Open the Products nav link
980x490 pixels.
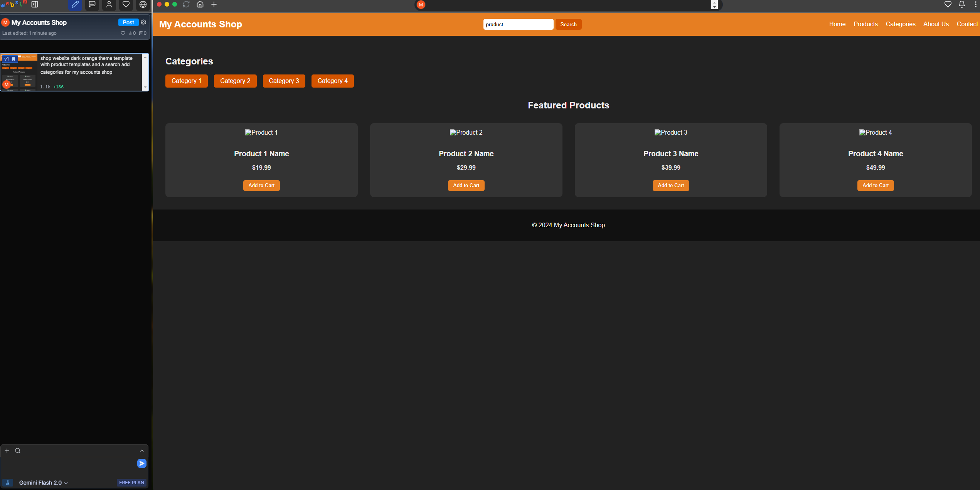point(865,24)
